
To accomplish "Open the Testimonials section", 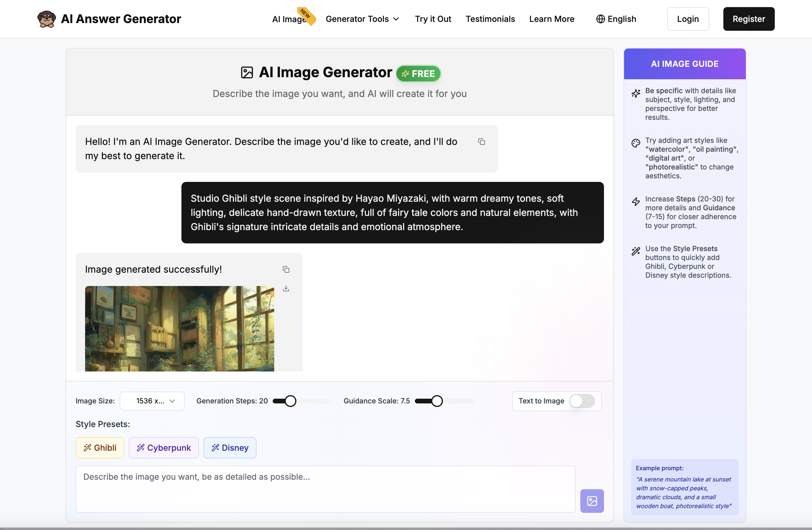I will (490, 19).
